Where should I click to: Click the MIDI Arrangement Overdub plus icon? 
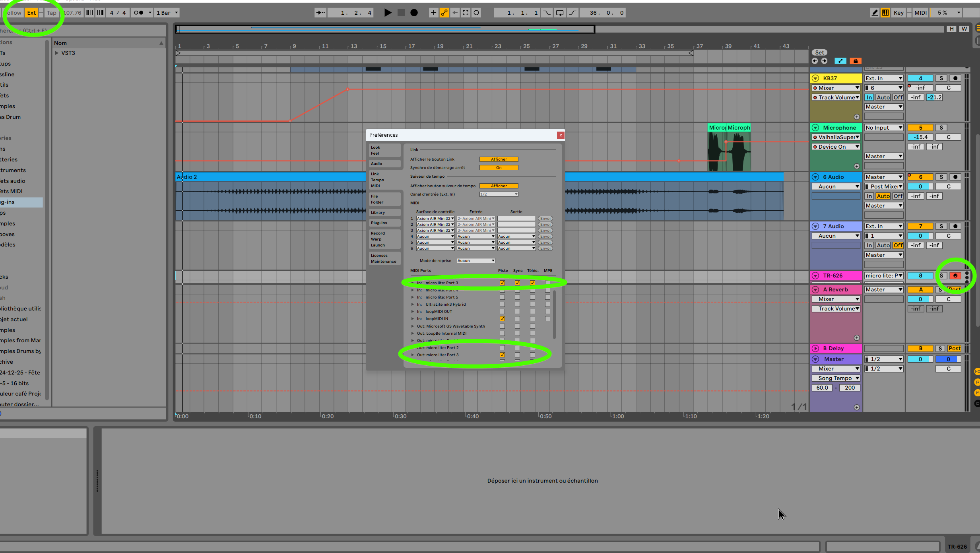click(x=433, y=13)
